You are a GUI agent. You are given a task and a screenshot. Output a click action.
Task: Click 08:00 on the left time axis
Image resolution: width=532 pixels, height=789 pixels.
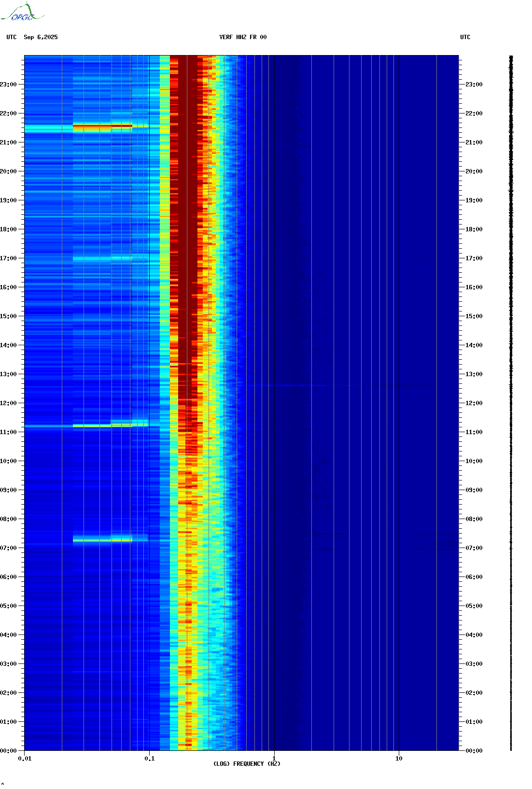(8, 519)
